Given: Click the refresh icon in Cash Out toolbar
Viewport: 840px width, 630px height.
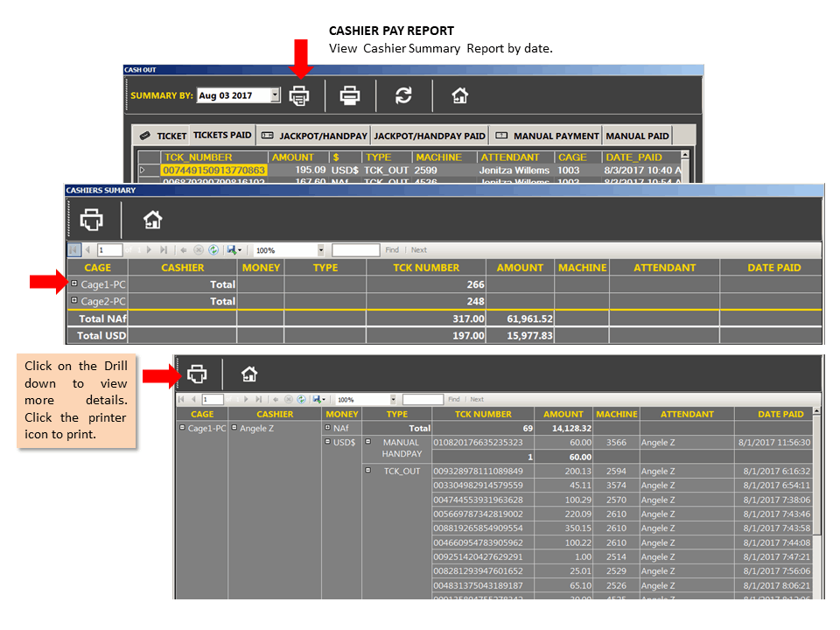Looking at the screenshot, I should [403, 96].
